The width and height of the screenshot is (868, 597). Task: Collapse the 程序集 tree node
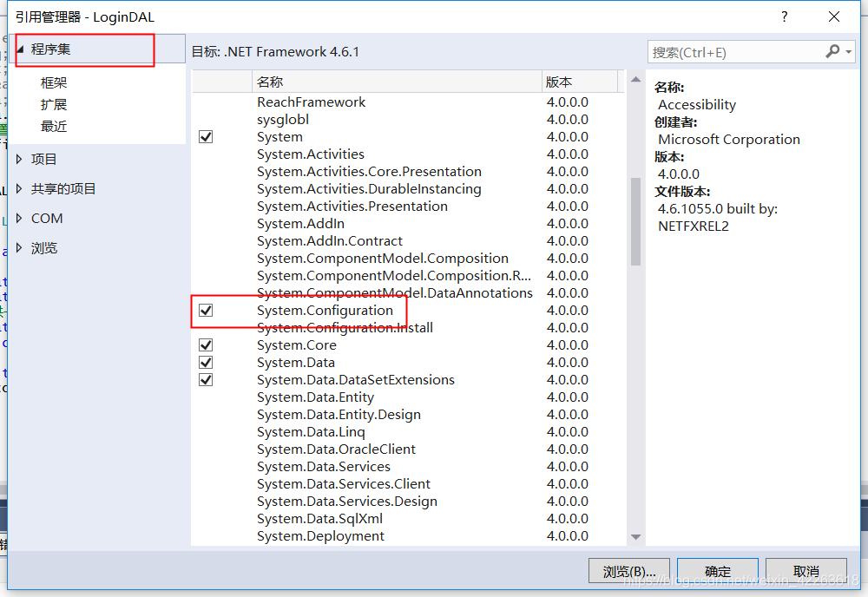[x=21, y=49]
